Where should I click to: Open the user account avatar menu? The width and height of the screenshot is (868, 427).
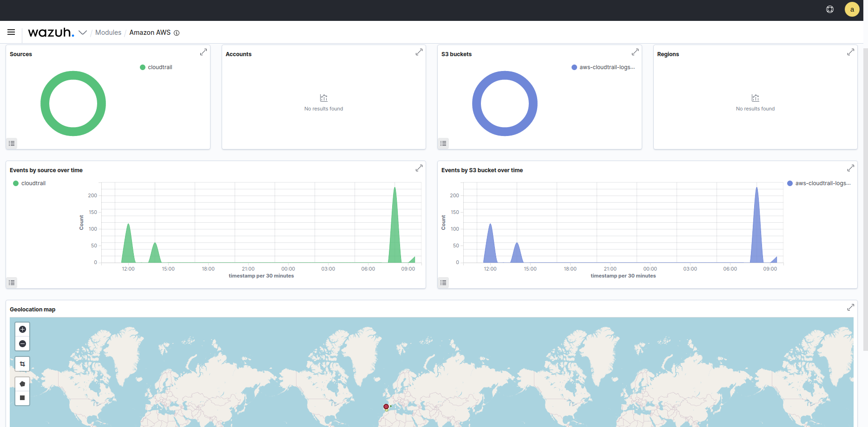(x=852, y=9)
